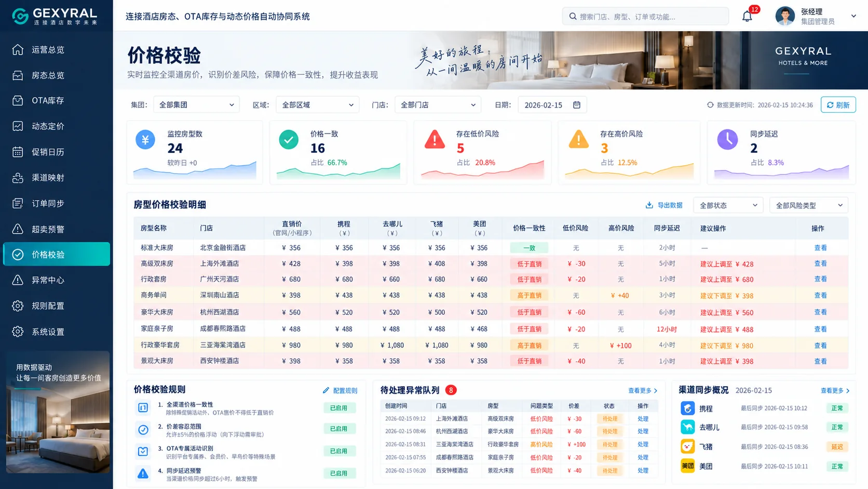Image resolution: width=868 pixels, height=489 pixels.
Task: Click the 导出数据 download icon
Action: [x=649, y=205]
